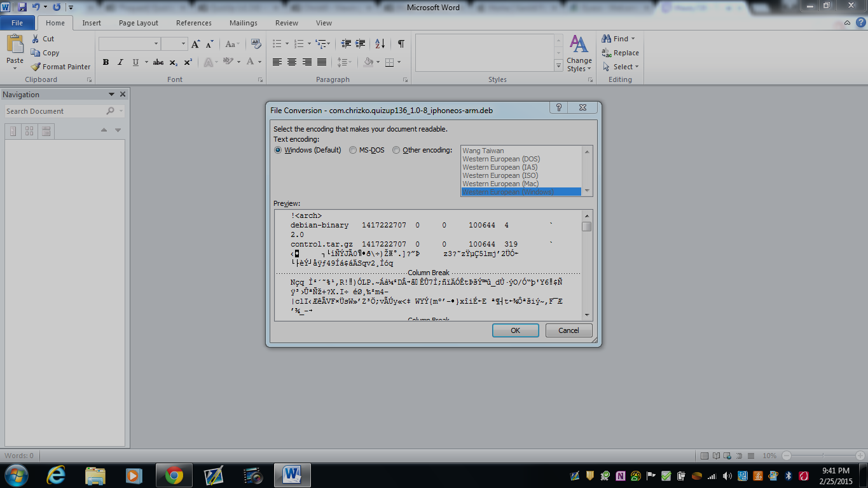Click the font color button
Screen dimensions: 868x488
pyautogui.click(x=251, y=62)
